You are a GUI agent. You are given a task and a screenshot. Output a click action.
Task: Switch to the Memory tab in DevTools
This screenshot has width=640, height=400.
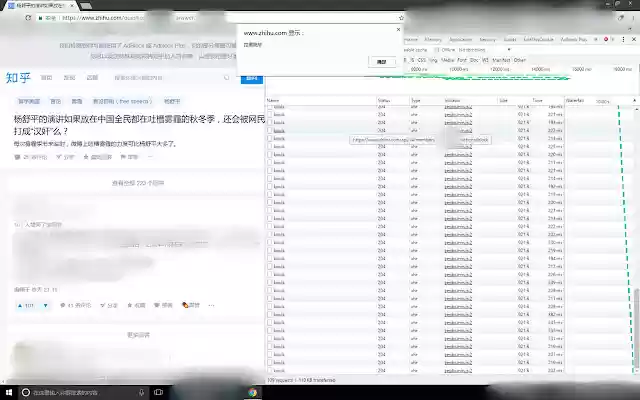coord(433,40)
